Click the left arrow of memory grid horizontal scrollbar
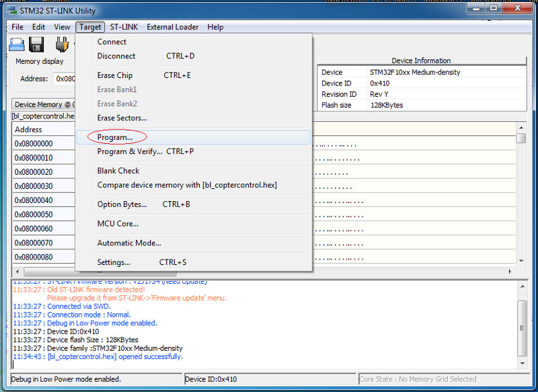The height and width of the screenshot is (392, 538). [x=17, y=272]
